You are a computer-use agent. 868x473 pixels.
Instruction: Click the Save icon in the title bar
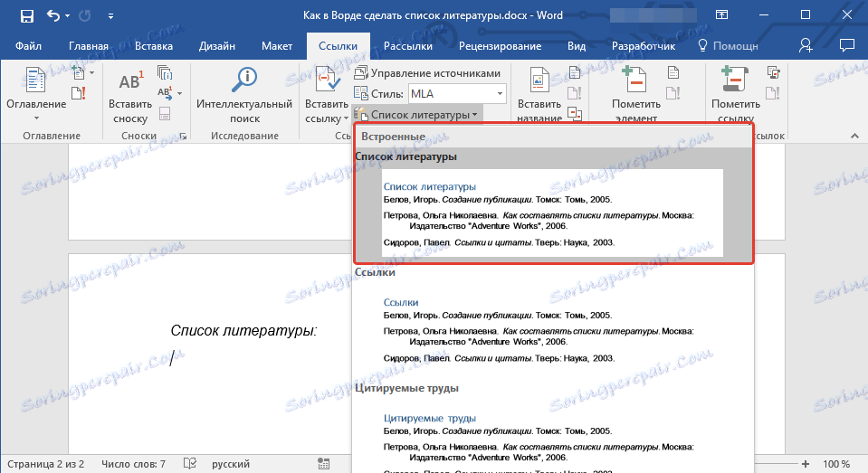pos(26,15)
